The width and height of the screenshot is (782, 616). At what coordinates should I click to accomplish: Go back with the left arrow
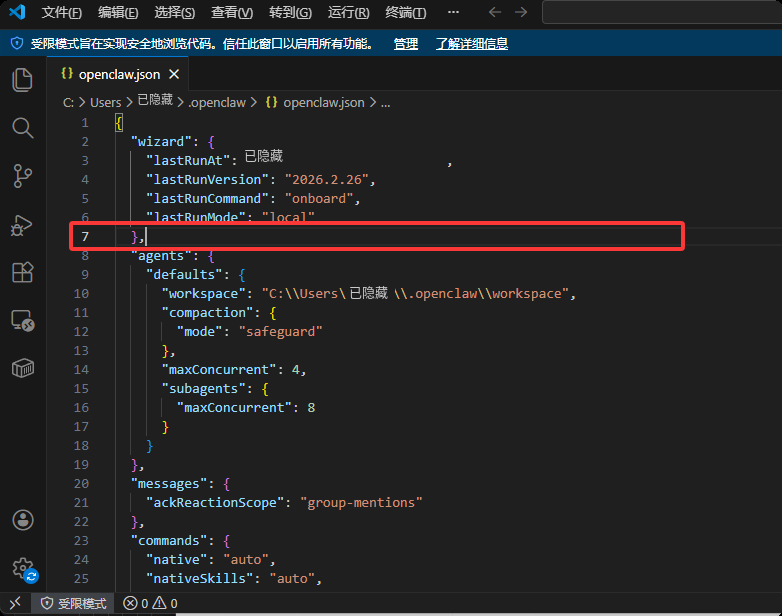coord(495,12)
